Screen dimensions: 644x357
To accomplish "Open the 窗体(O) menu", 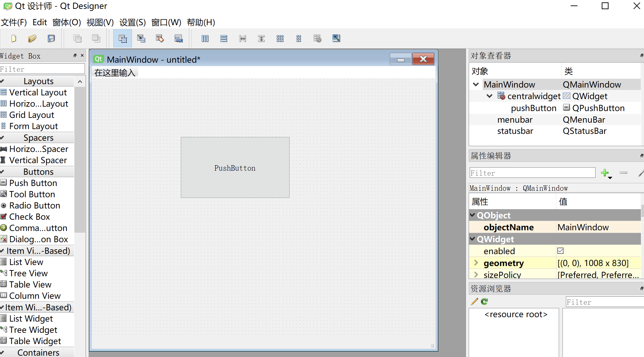I will [67, 22].
